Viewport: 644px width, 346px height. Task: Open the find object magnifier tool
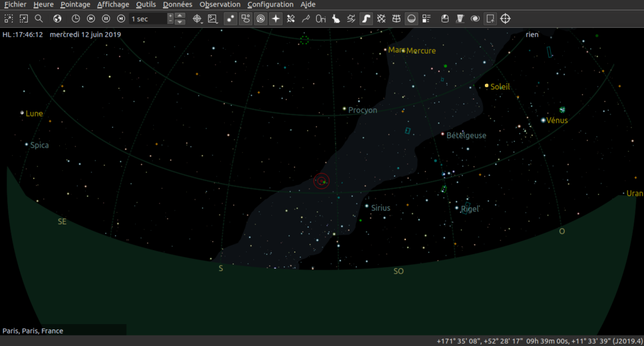click(39, 19)
